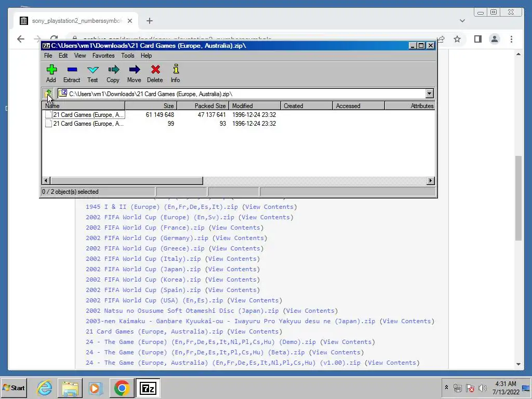Open the Tools menu
This screenshot has height=399, width=532.
point(128,56)
